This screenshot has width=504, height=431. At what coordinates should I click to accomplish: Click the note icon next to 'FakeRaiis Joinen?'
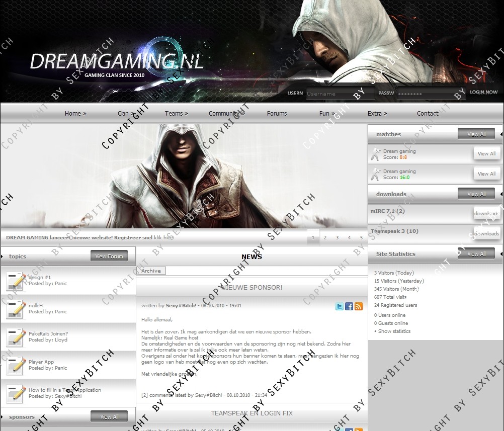(16, 337)
